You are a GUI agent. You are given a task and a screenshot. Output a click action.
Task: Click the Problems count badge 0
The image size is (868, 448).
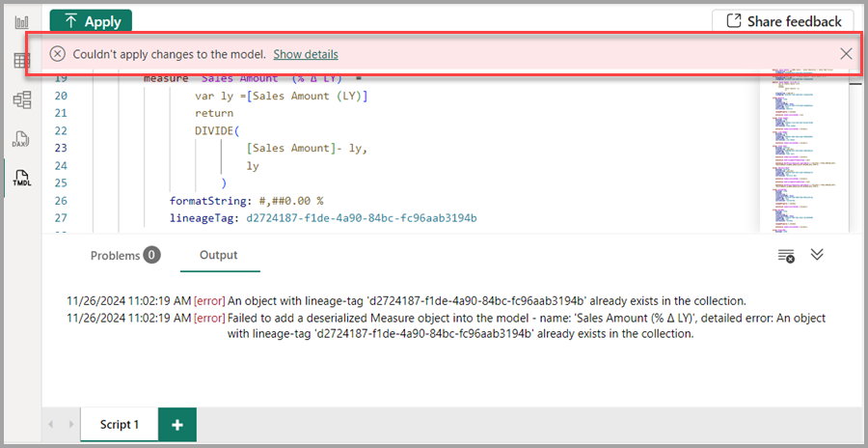(x=151, y=256)
